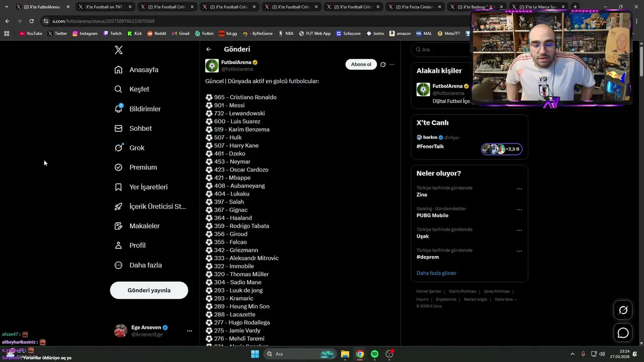Open the Uşak trending topic

pos(423,236)
